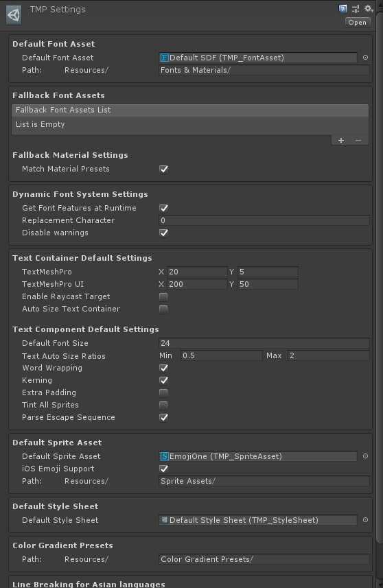Enable Tint All Sprites checkbox

point(163,405)
